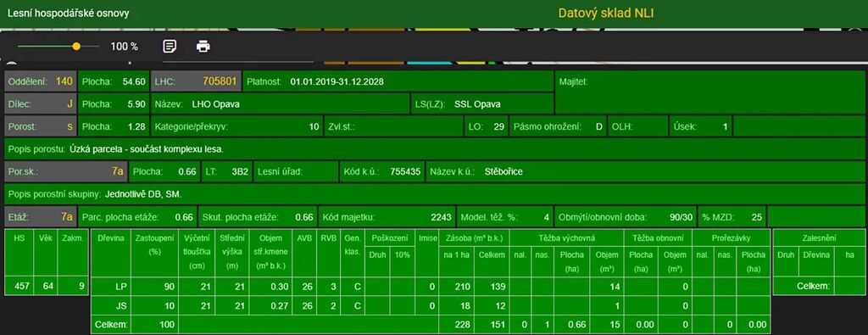Image resolution: width=868 pixels, height=335 pixels.
Task: Open the notes document icon
Action: (x=170, y=47)
